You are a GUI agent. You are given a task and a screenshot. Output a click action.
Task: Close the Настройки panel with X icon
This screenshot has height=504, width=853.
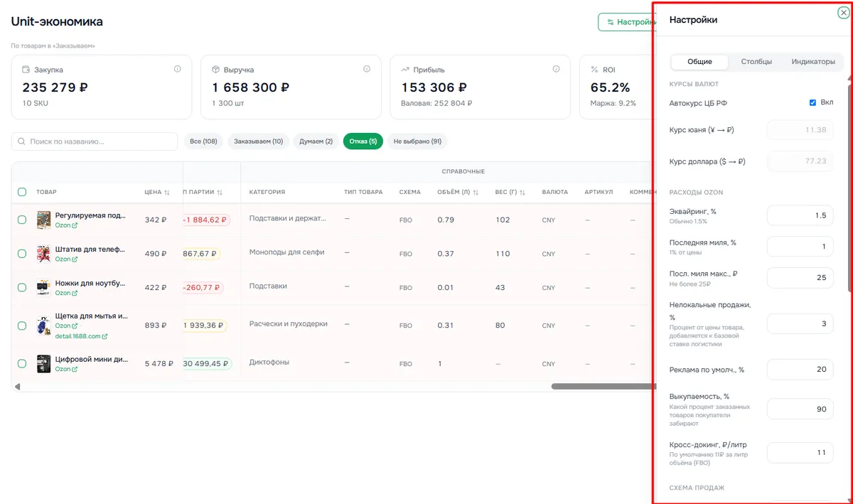[x=843, y=13]
